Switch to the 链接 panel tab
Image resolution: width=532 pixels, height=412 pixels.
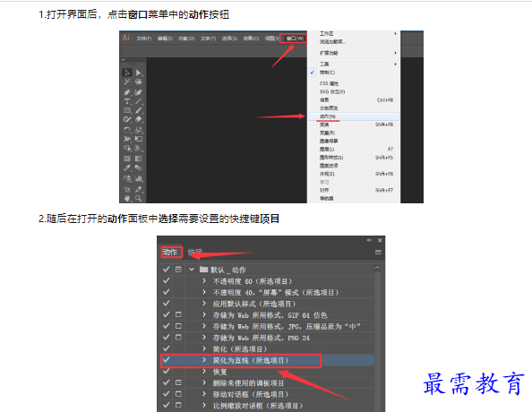[x=195, y=253]
